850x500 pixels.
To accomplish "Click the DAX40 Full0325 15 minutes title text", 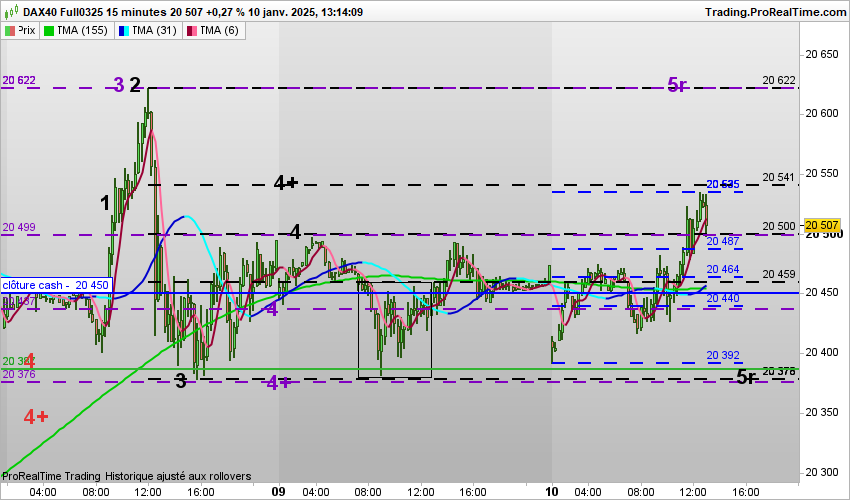I will coord(95,11).
